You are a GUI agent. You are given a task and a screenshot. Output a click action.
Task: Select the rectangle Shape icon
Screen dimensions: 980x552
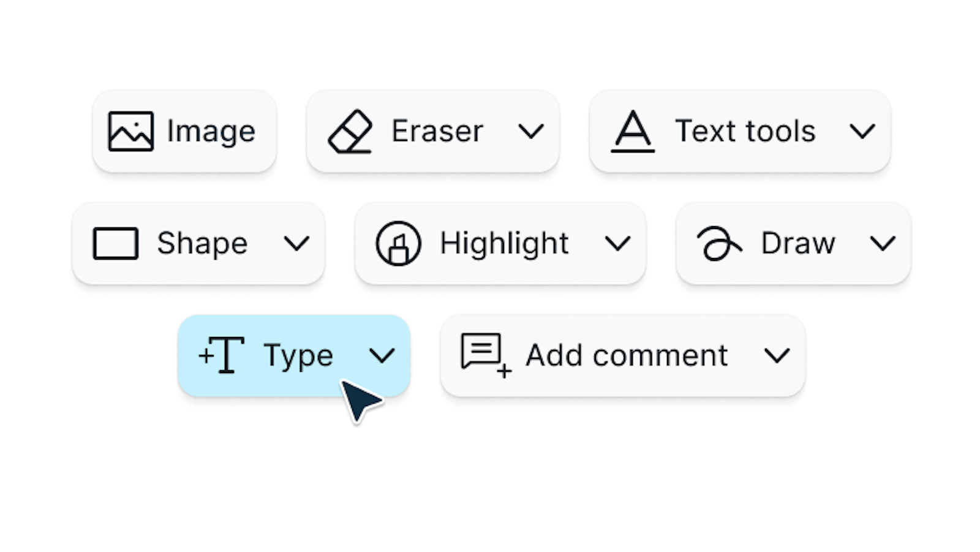click(x=116, y=244)
